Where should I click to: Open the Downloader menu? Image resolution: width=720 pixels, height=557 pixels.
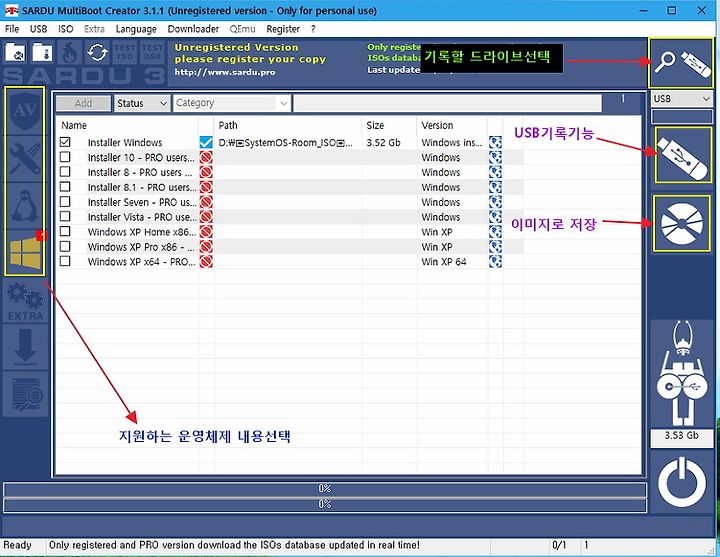(193, 29)
